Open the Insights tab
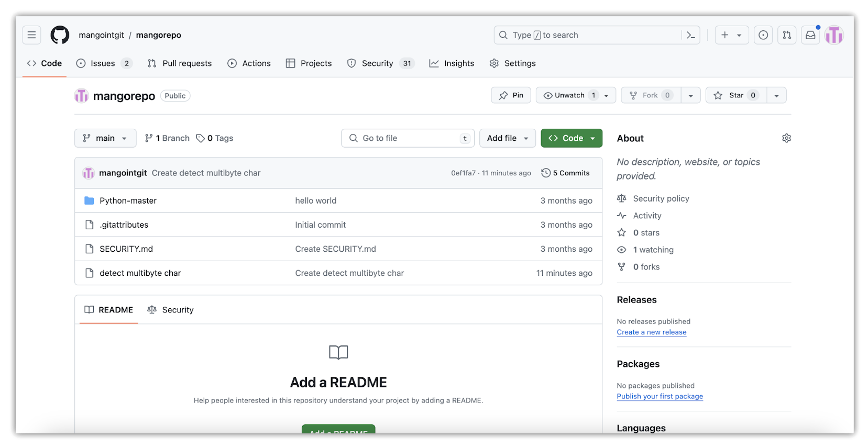Image resolution: width=868 pixels, height=448 pixels. (x=452, y=63)
